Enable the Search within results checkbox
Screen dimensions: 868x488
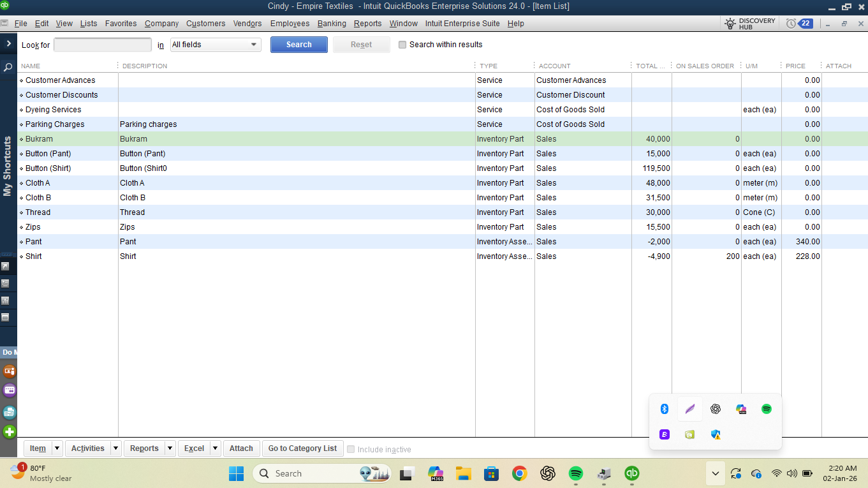point(402,45)
